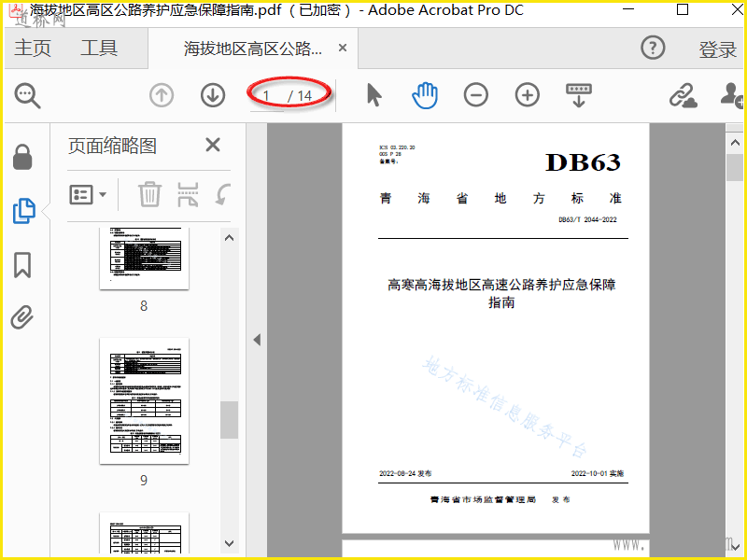Open the security lock panel

pyautogui.click(x=22, y=157)
